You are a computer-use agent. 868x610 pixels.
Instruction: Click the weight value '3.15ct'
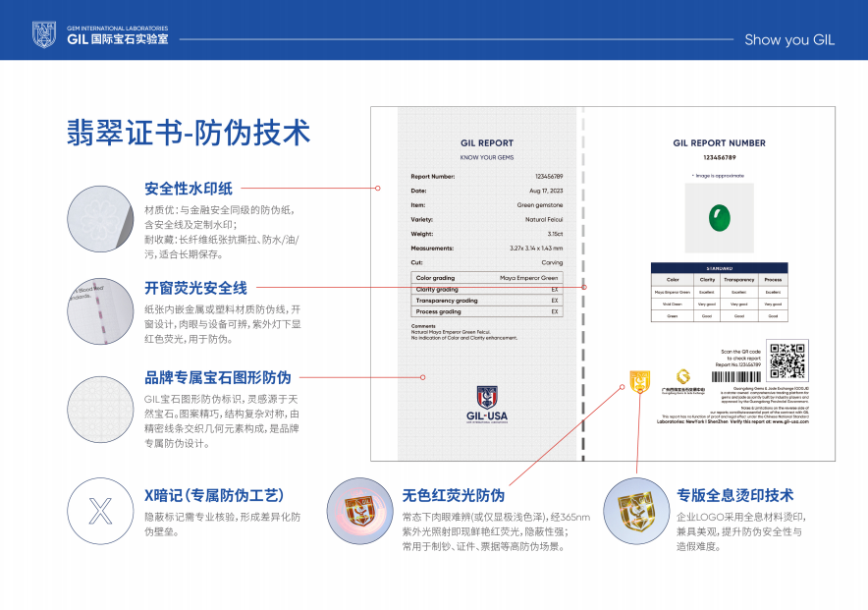tap(555, 234)
